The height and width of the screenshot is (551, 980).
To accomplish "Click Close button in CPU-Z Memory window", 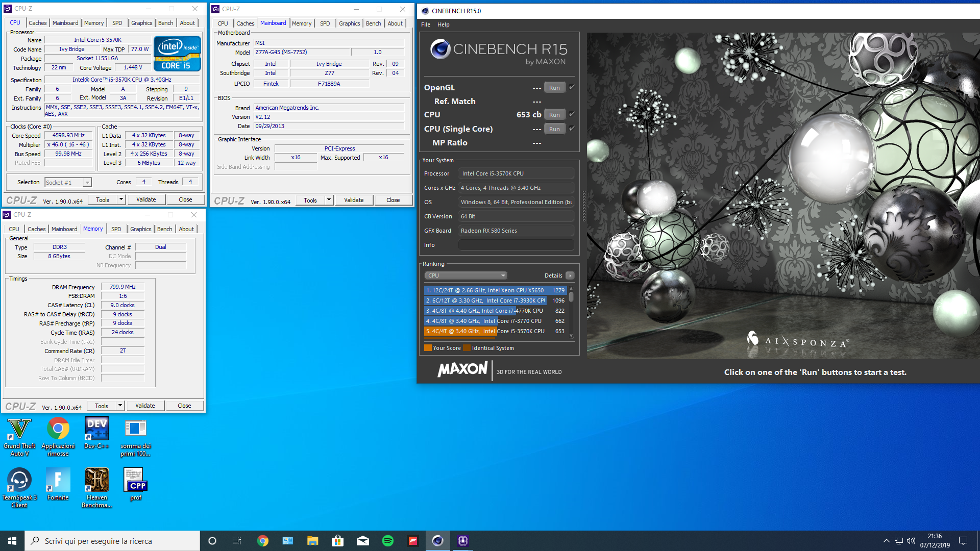I will (184, 406).
